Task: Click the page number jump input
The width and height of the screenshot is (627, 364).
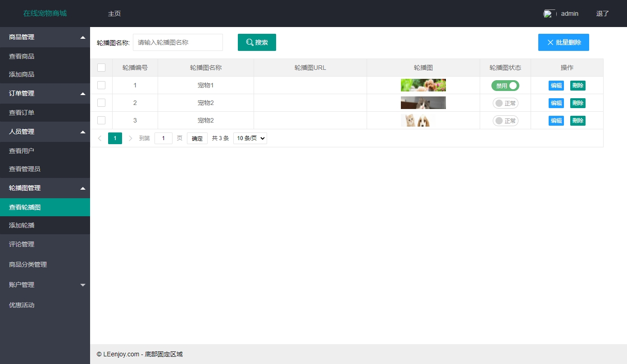Action: click(x=164, y=138)
